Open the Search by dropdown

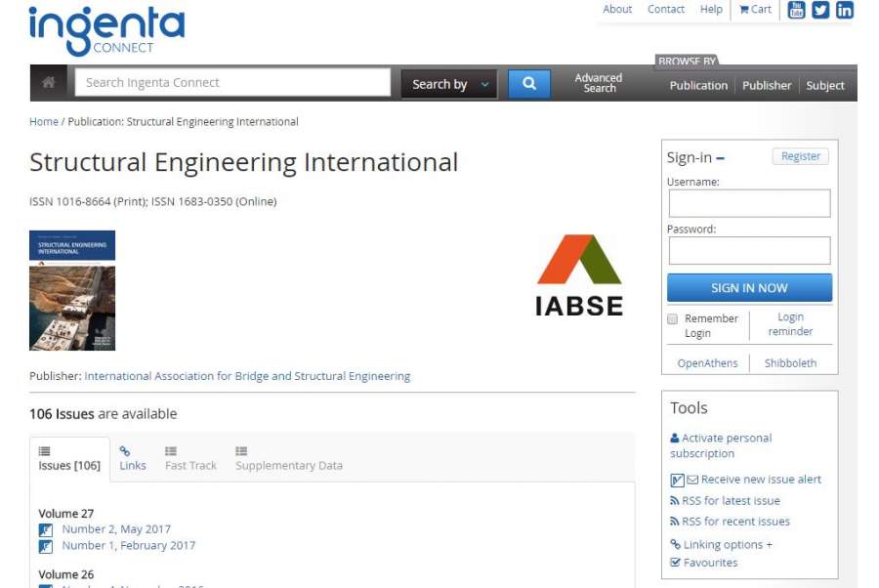449,84
